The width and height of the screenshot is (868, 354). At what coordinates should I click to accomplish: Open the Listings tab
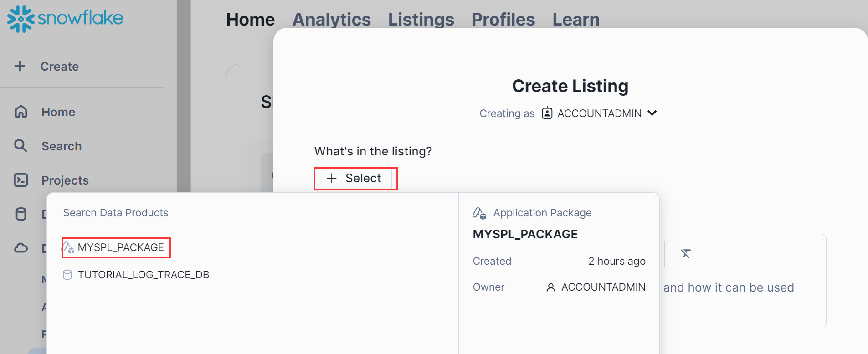[x=421, y=20]
